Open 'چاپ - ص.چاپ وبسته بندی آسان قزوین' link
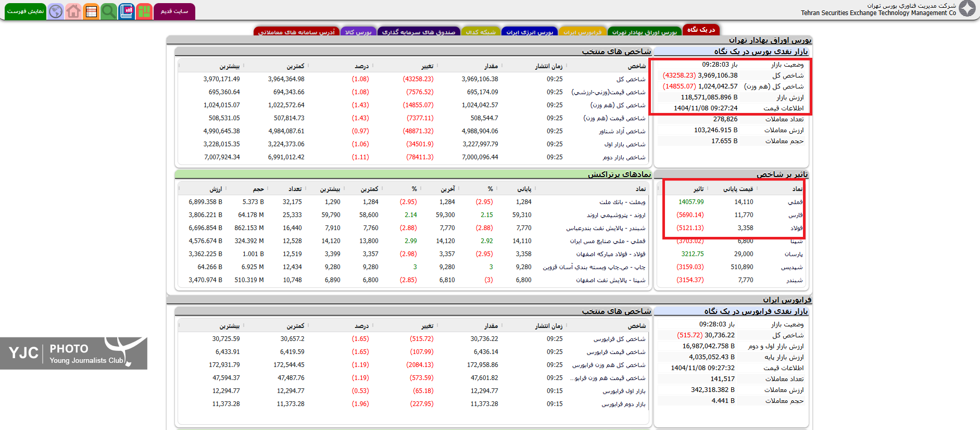 (594, 267)
